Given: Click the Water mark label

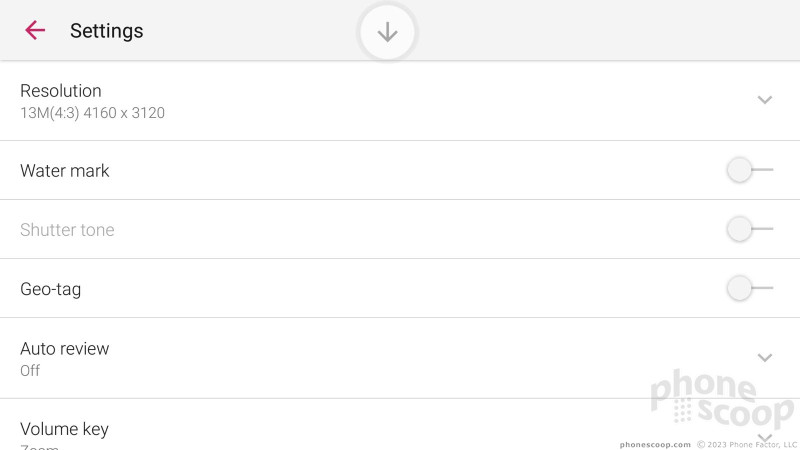Looking at the screenshot, I should pyautogui.click(x=65, y=170).
